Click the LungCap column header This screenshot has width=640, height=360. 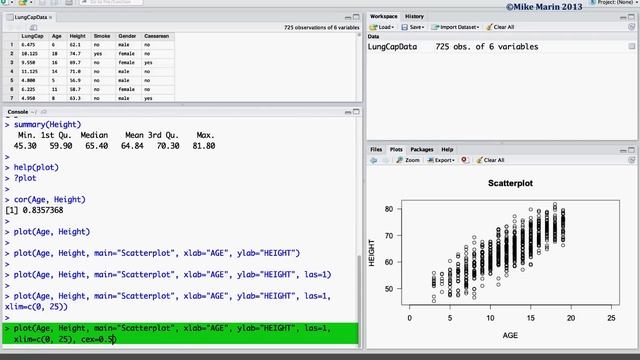[32, 36]
